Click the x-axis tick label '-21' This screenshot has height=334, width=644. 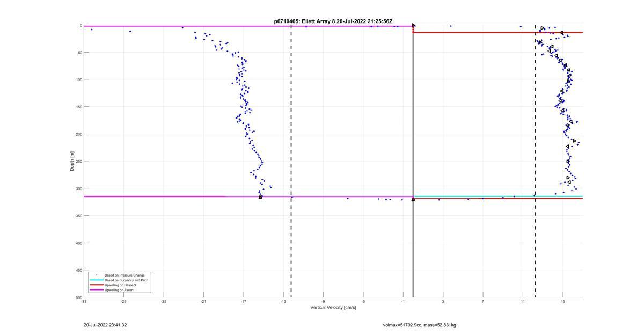pos(203,301)
